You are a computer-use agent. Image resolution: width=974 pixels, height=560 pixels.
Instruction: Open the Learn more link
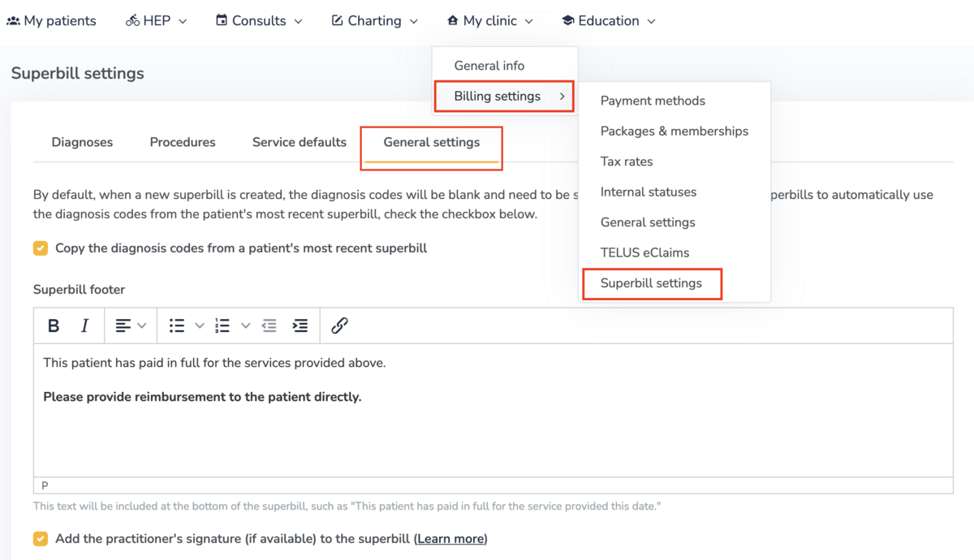(x=451, y=539)
